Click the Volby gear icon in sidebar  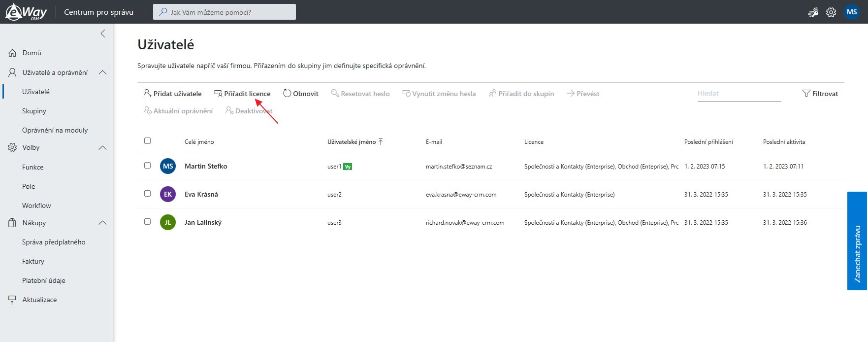click(12, 147)
